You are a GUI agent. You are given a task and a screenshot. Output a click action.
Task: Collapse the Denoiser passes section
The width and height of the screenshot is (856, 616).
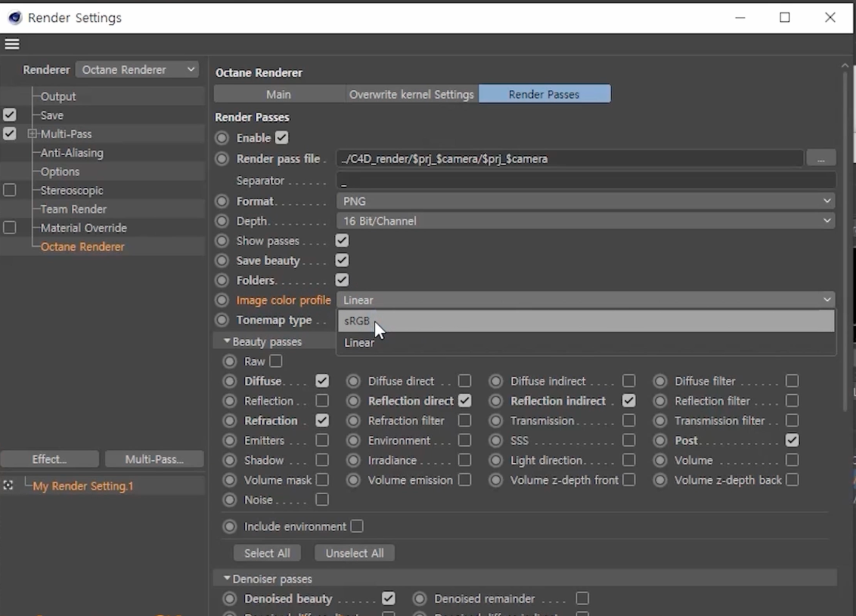227,578
